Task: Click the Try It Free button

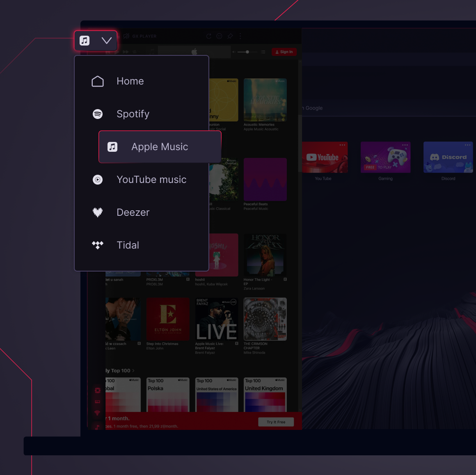Action: (276, 422)
